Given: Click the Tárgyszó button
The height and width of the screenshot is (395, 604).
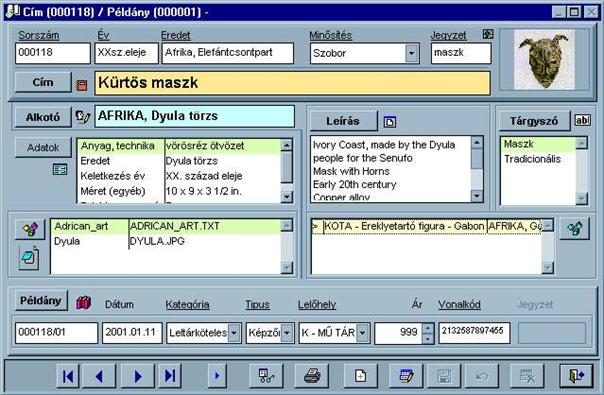Looking at the screenshot, I should (x=534, y=121).
